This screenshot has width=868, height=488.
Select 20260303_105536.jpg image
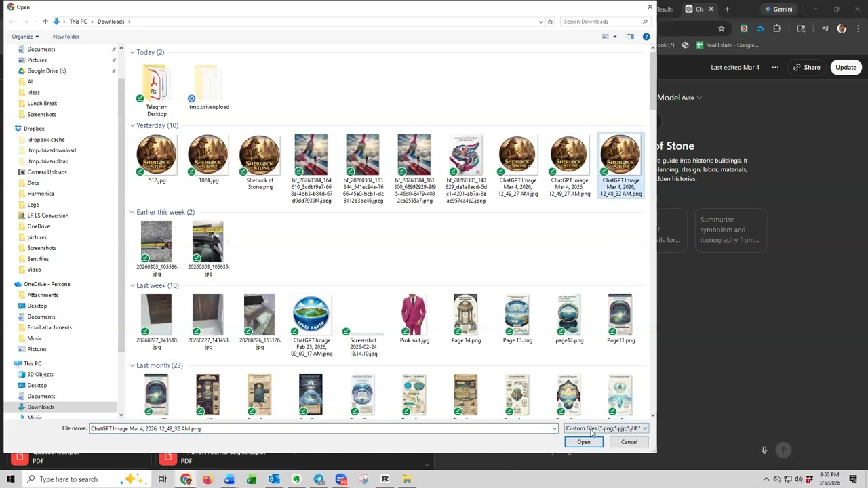click(157, 249)
